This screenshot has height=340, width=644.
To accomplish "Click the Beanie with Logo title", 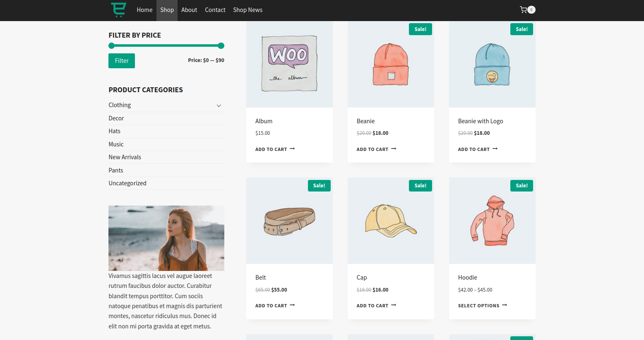I will pos(481,121).
